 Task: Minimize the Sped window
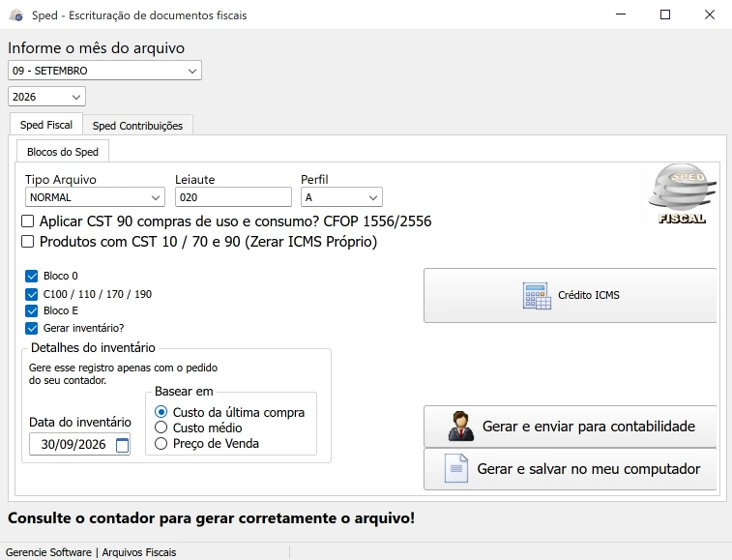click(621, 15)
